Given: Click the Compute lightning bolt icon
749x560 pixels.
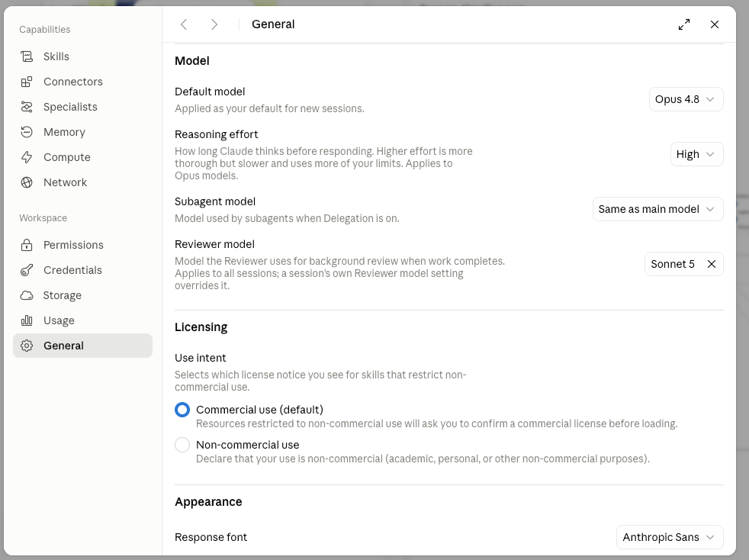Looking at the screenshot, I should click(27, 157).
